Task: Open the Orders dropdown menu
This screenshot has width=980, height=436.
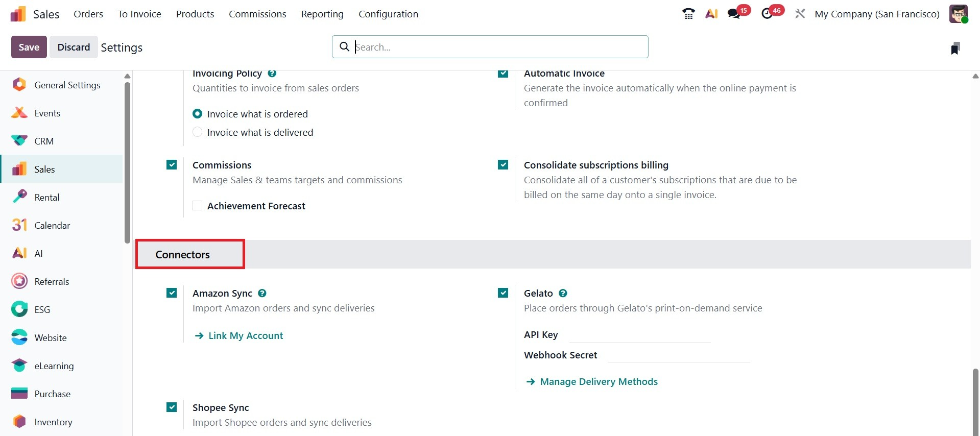Action: (x=88, y=14)
